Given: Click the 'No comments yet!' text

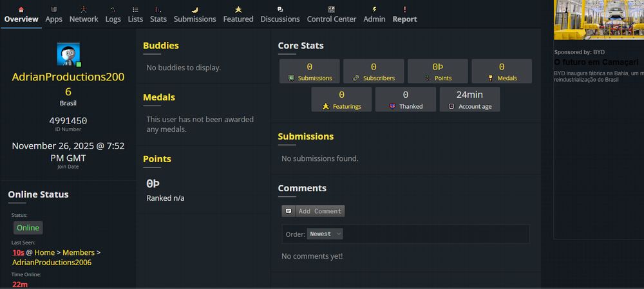Looking at the screenshot, I should tap(312, 256).
